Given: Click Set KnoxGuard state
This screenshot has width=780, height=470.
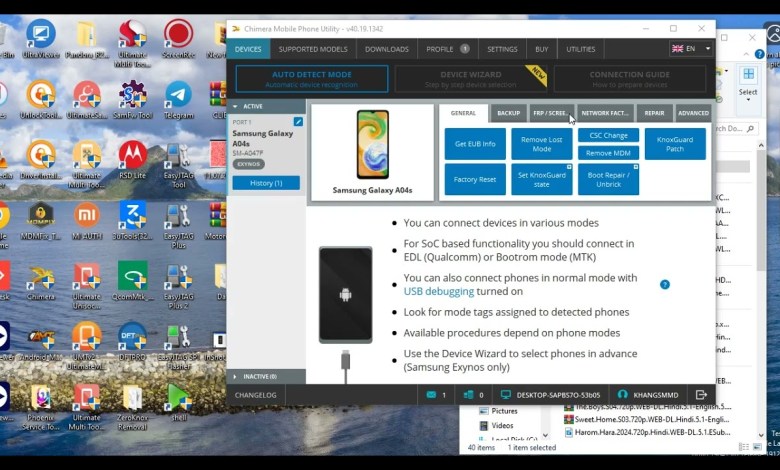Looking at the screenshot, I should [x=541, y=179].
